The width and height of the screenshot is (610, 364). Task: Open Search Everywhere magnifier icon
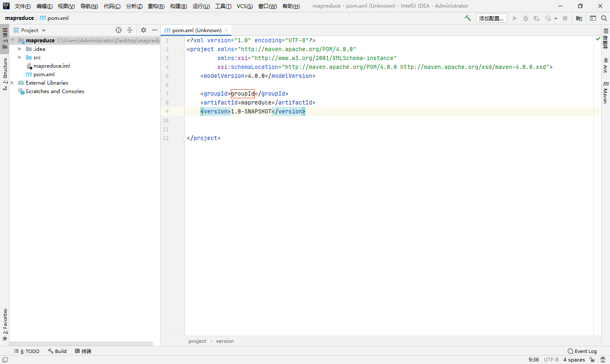click(604, 18)
